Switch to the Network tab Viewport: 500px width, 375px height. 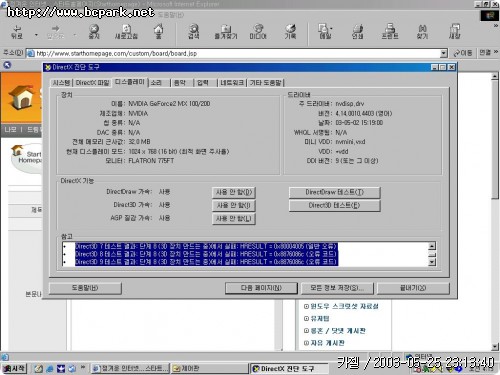(232, 83)
